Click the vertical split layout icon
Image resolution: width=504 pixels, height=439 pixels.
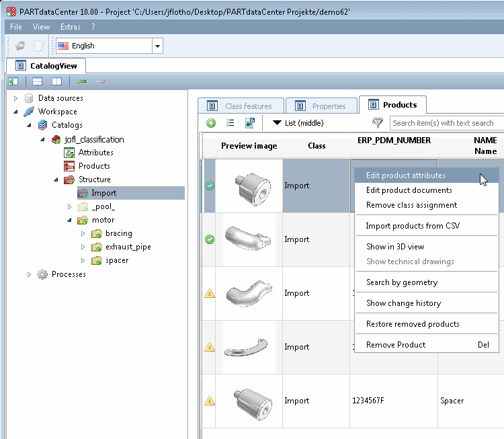pyautogui.click(x=57, y=81)
